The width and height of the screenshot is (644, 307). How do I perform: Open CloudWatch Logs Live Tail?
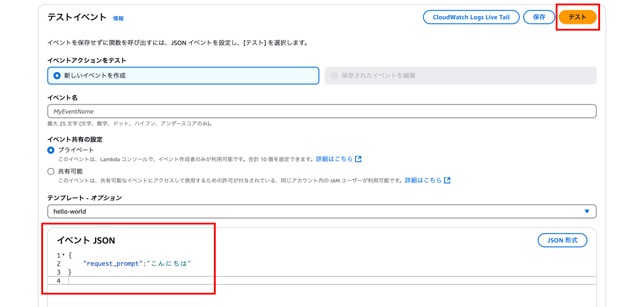pyautogui.click(x=471, y=17)
